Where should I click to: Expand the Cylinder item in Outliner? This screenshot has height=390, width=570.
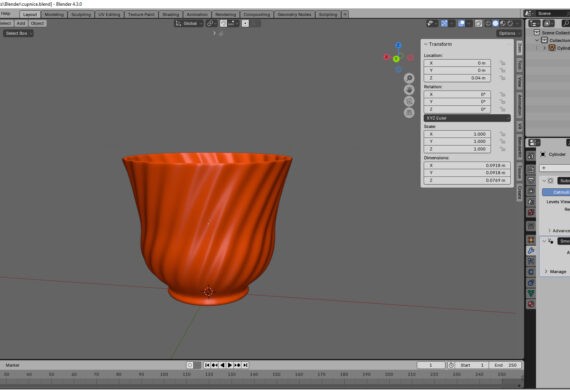[545, 48]
